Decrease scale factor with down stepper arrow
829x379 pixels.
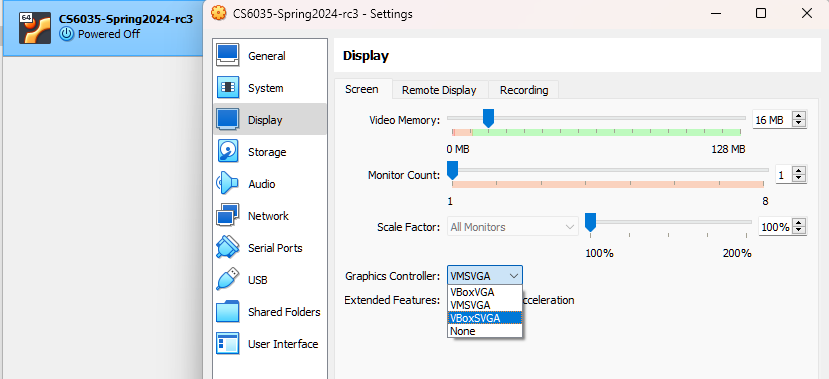point(799,231)
